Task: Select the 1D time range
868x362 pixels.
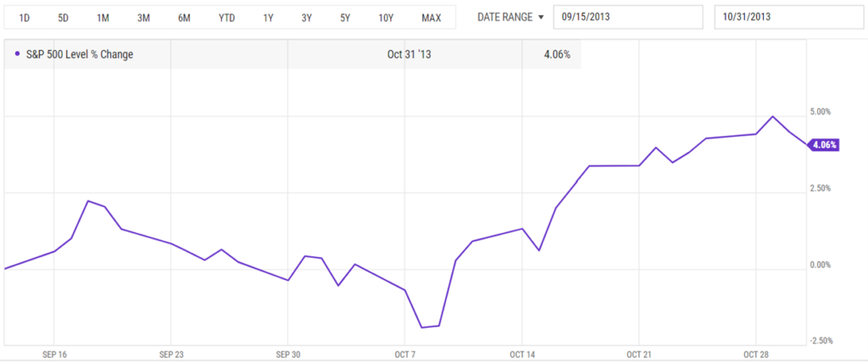Action: tap(24, 18)
